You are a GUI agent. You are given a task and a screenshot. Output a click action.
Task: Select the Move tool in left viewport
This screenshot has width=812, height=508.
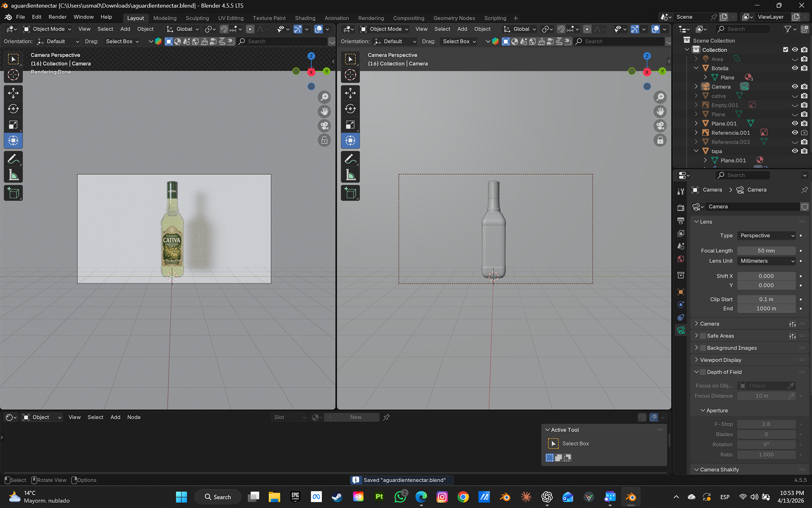click(x=13, y=93)
